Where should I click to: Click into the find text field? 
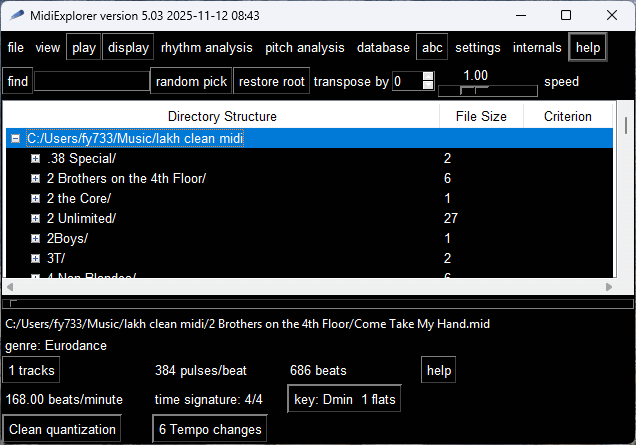point(91,82)
